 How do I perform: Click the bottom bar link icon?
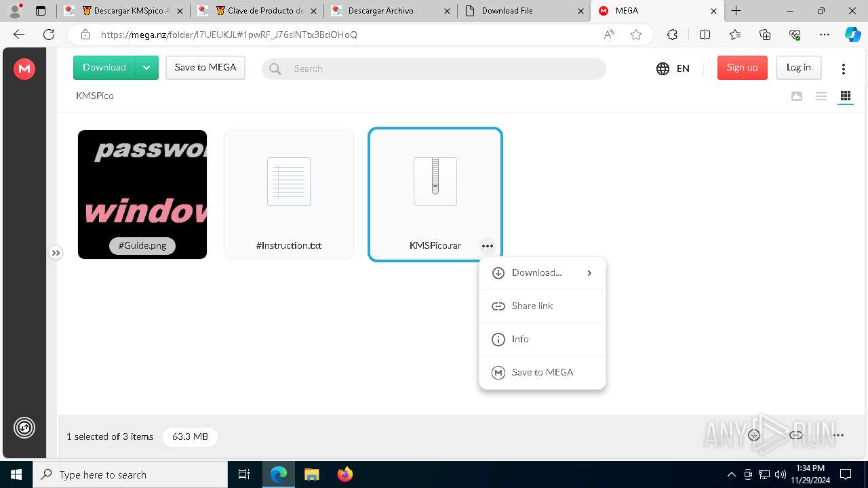796,435
